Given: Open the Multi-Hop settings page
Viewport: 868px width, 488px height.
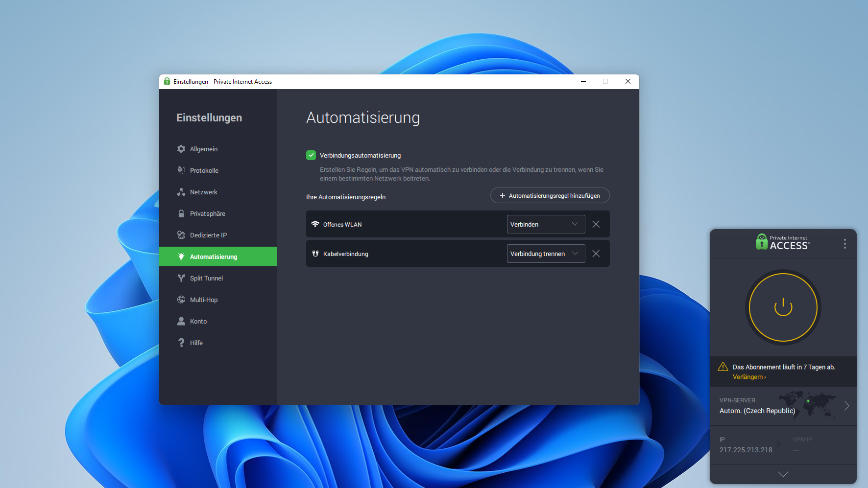Looking at the screenshot, I should coord(218,300).
